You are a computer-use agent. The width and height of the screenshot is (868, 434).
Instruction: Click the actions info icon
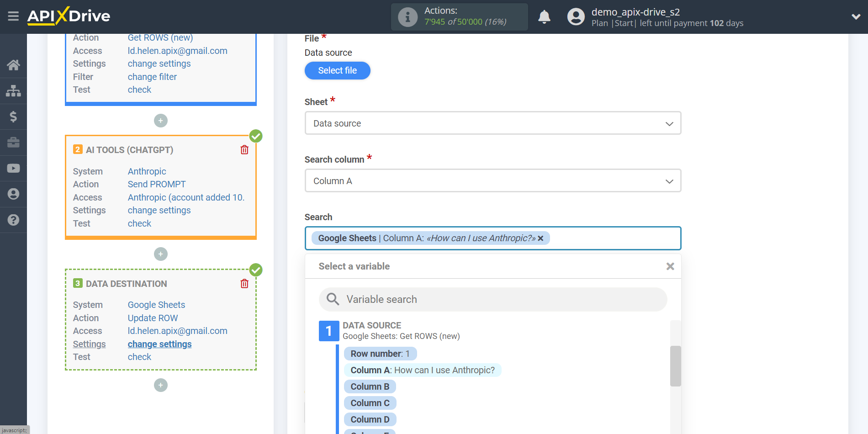click(408, 17)
